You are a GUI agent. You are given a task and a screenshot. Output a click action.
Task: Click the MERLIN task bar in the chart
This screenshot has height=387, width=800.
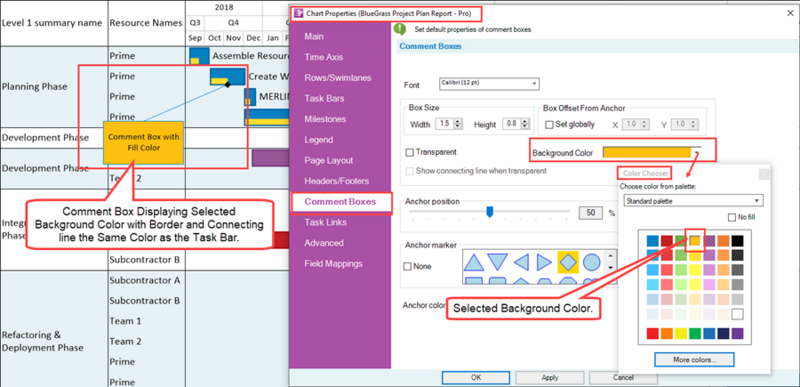coord(250,97)
